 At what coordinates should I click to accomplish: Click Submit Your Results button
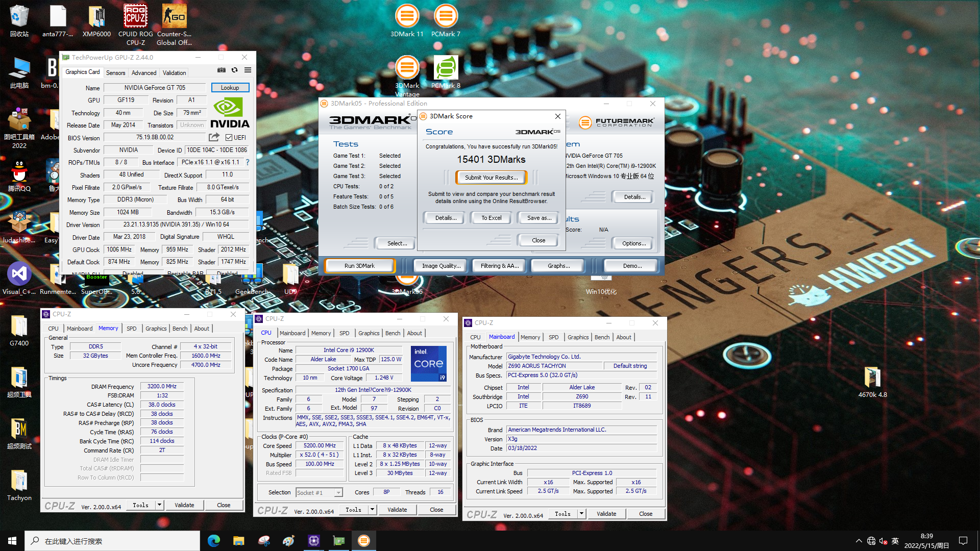click(491, 178)
